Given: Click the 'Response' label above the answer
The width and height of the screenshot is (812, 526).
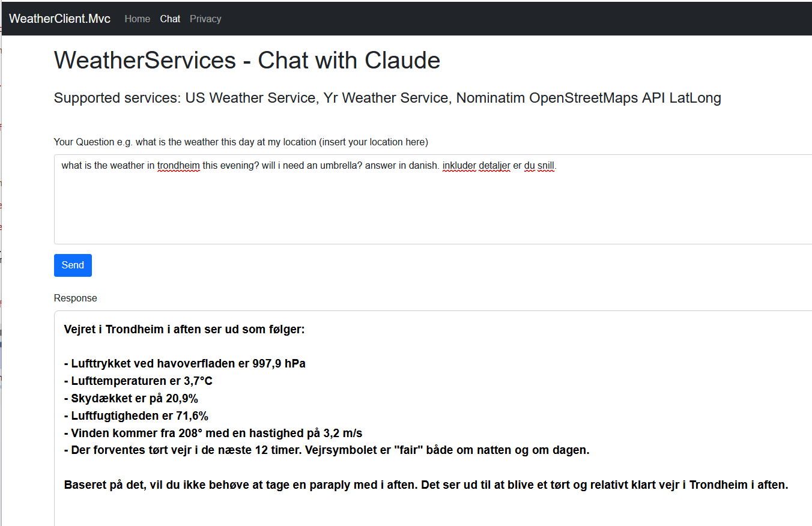Looking at the screenshot, I should [x=75, y=298].
